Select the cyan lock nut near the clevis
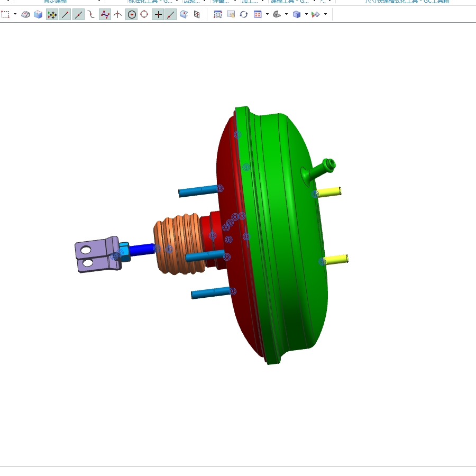This screenshot has height=476, width=476. tap(124, 251)
